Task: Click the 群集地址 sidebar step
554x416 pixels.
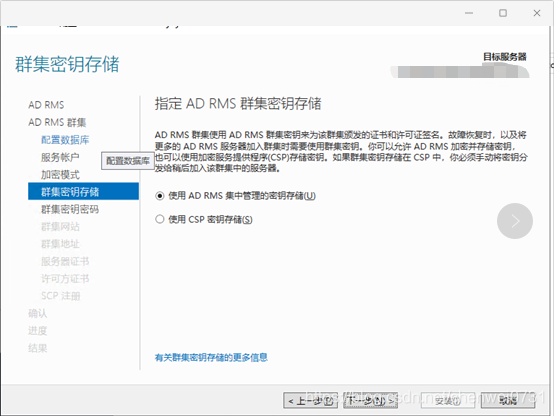Action: (x=60, y=244)
